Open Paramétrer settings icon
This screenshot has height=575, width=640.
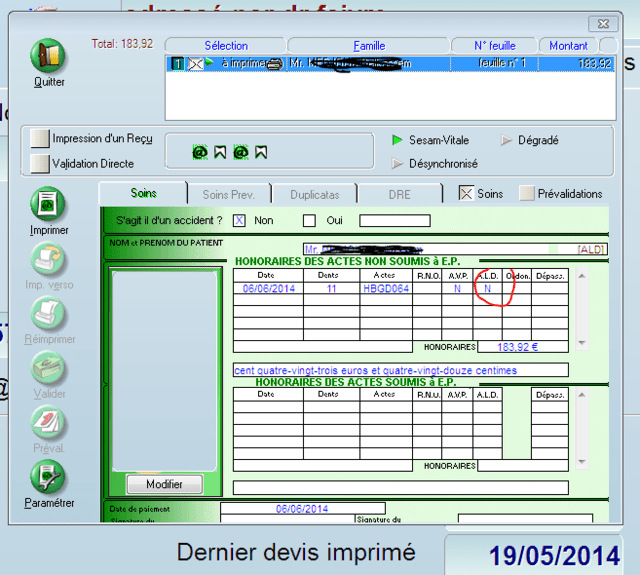click(49, 477)
